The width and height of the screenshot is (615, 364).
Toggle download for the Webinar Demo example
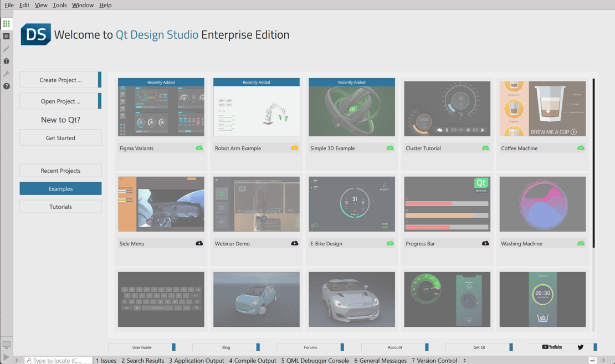tap(295, 243)
